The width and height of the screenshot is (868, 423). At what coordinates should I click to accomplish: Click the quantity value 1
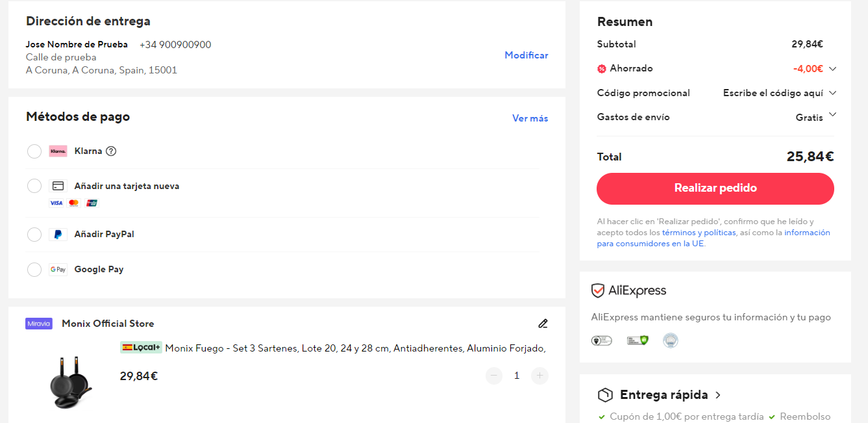[517, 376]
